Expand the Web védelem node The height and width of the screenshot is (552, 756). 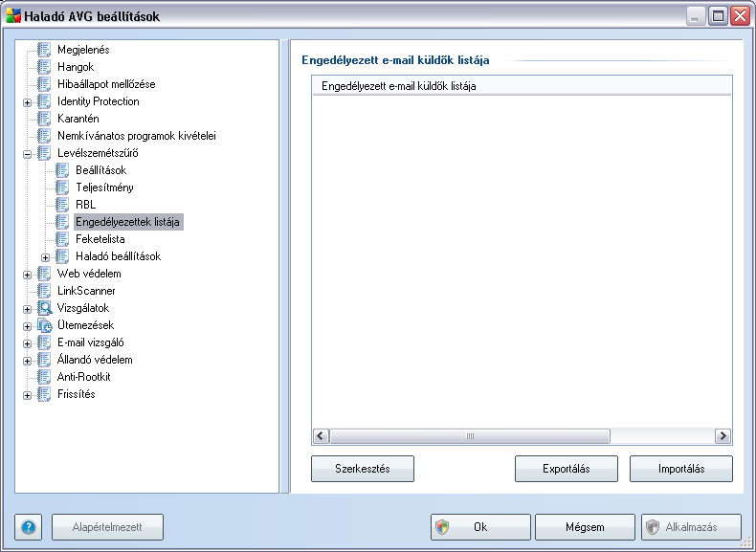point(27,275)
